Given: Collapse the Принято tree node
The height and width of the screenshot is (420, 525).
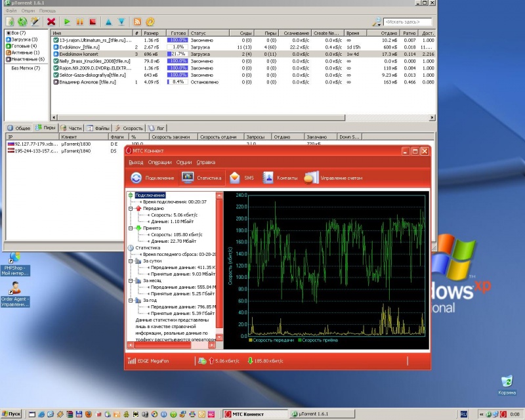Looking at the screenshot, I should tap(131, 228).
